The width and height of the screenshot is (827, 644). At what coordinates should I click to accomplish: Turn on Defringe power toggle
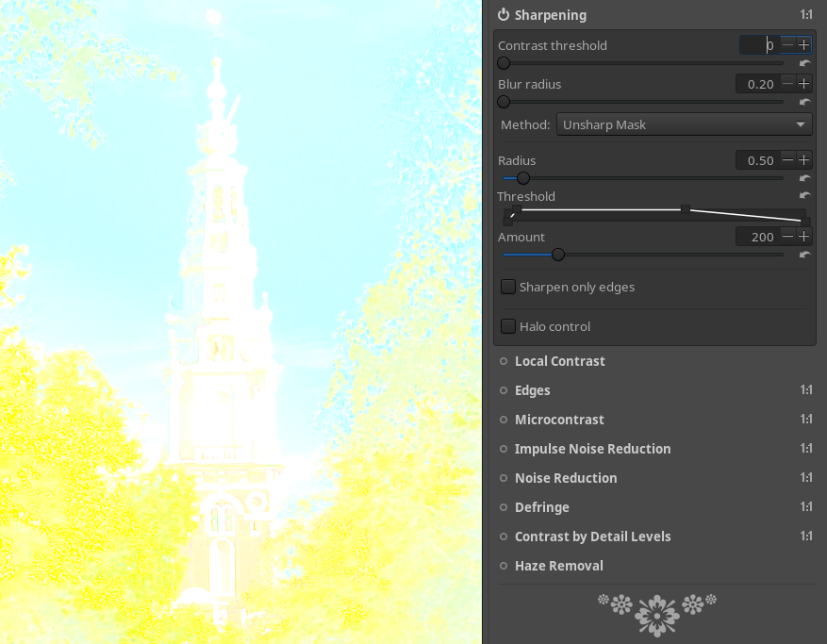[x=504, y=507]
